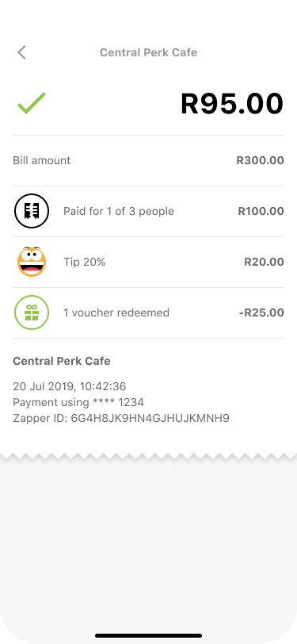Screen dimensions: 297x644
Task: Tap the Payment using **** 1234 line
Action: (78, 402)
